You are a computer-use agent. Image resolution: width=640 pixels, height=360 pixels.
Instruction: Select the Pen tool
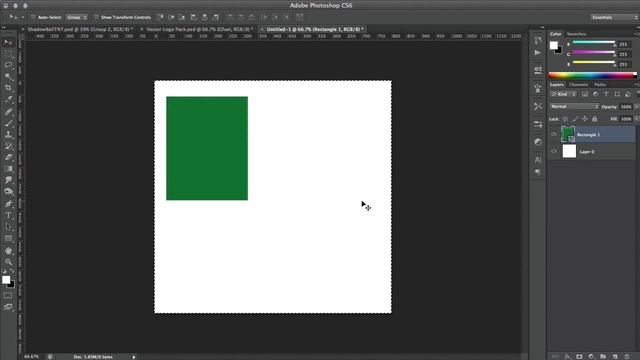tap(8, 204)
